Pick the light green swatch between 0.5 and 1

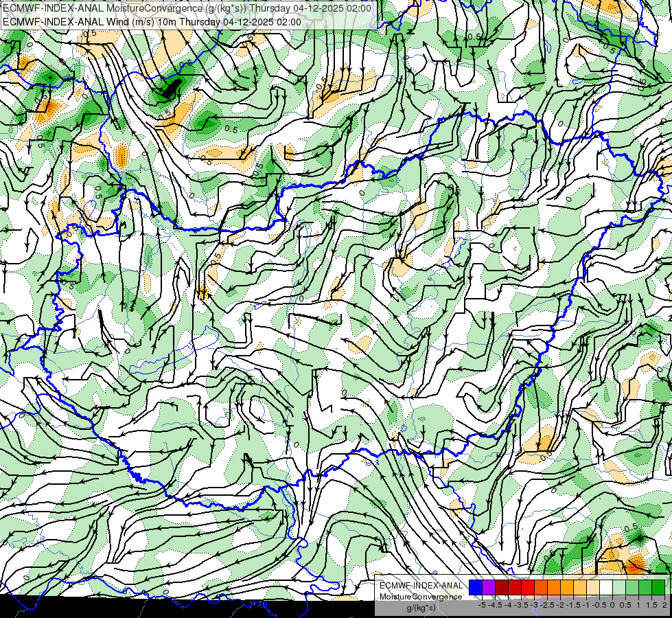(632, 587)
